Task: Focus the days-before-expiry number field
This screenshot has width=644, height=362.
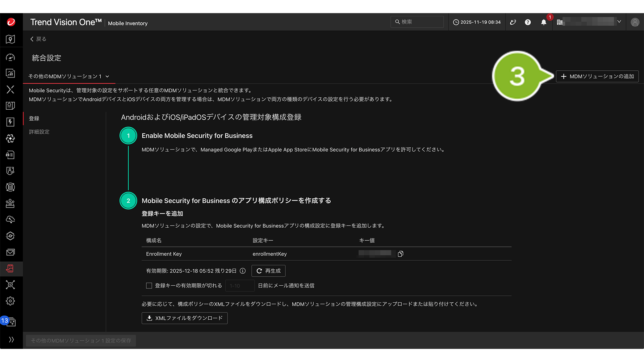Action: 239,286
